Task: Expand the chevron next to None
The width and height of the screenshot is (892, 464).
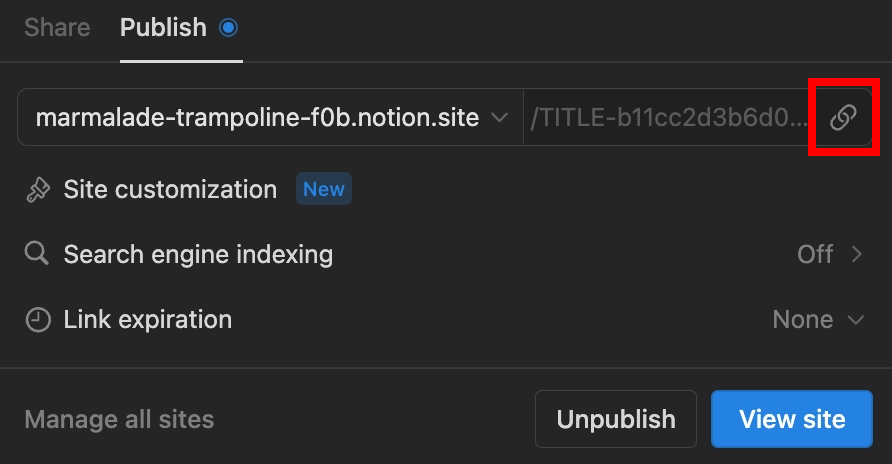Action: coord(855,320)
